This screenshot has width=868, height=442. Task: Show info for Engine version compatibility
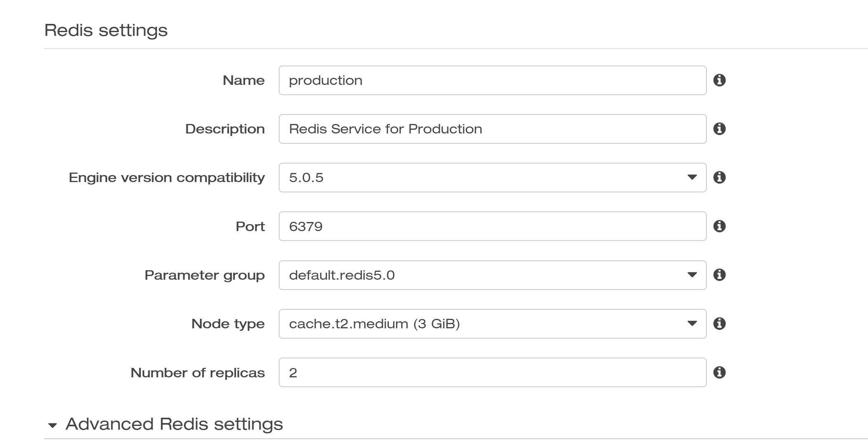coord(719,178)
